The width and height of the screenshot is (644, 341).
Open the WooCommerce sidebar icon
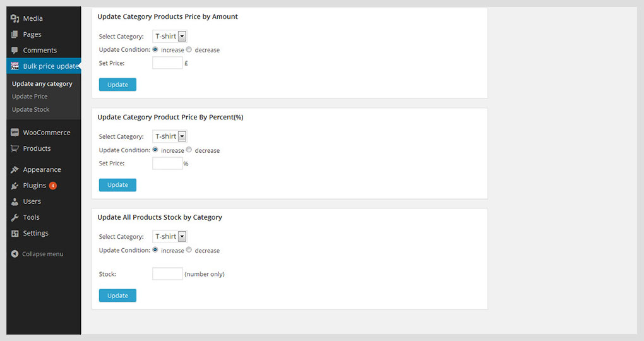15,132
